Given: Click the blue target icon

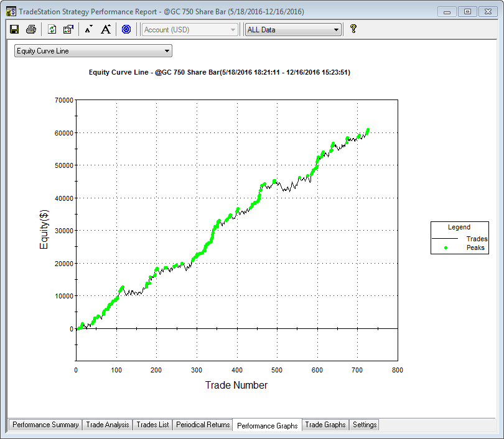Looking at the screenshot, I should coord(126,29).
